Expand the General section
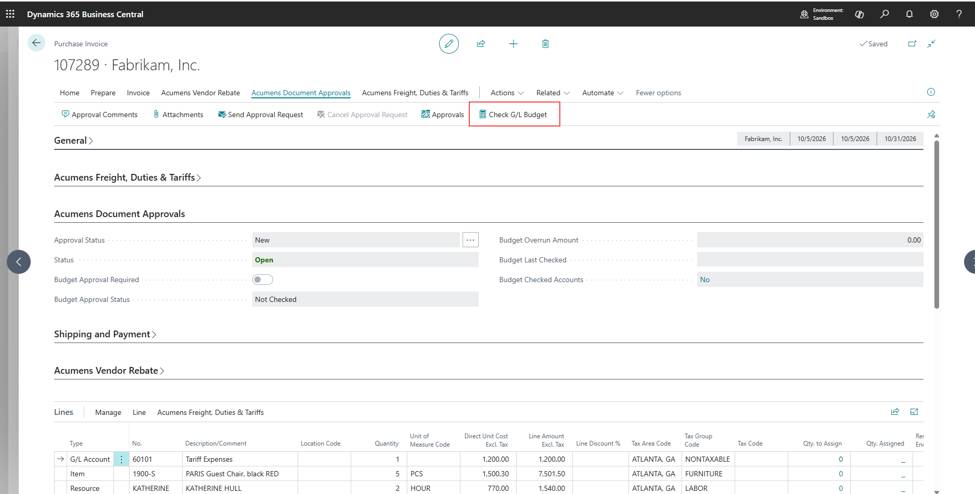This screenshot has height=494, width=975. click(x=73, y=141)
